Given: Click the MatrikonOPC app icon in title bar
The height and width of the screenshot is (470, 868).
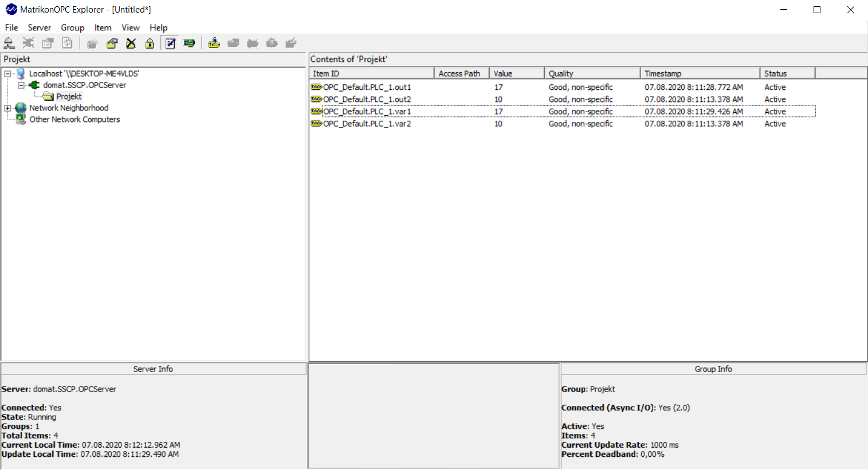Looking at the screenshot, I should pyautogui.click(x=11, y=9).
